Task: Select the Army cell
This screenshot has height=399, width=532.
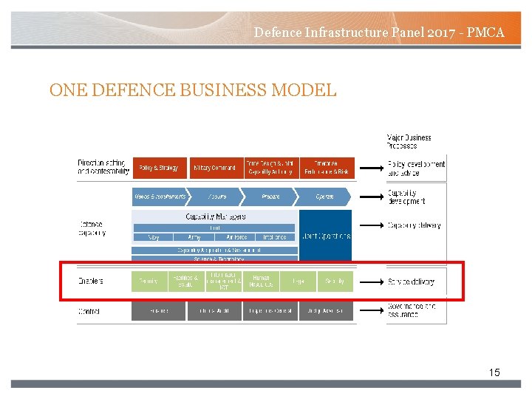Action: click(194, 237)
